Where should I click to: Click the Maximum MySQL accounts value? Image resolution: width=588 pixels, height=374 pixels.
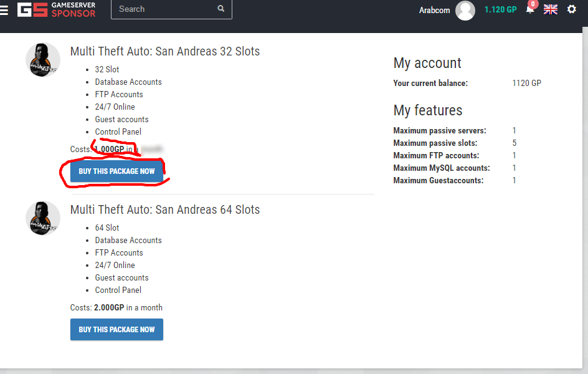point(514,168)
